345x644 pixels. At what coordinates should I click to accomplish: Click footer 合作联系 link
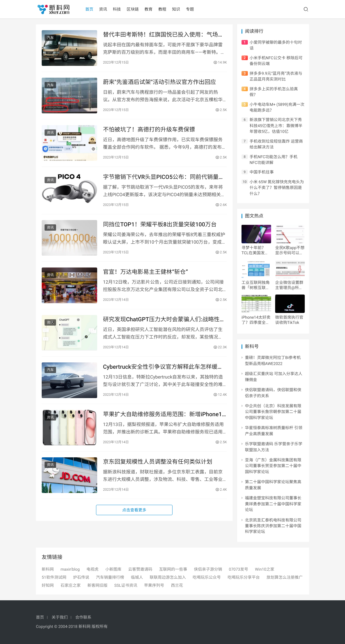point(83,617)
